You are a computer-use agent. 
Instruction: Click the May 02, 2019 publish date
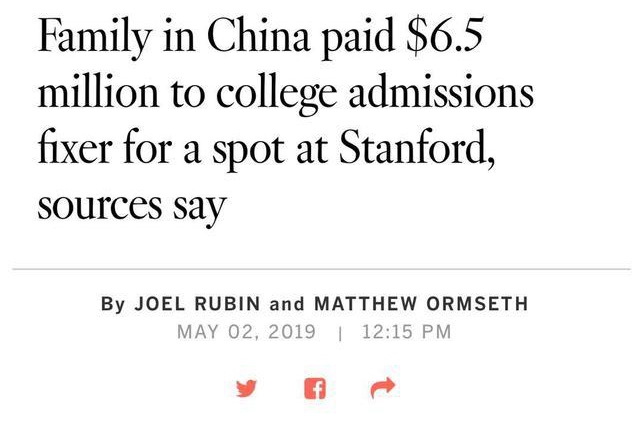tap(246, 332)
